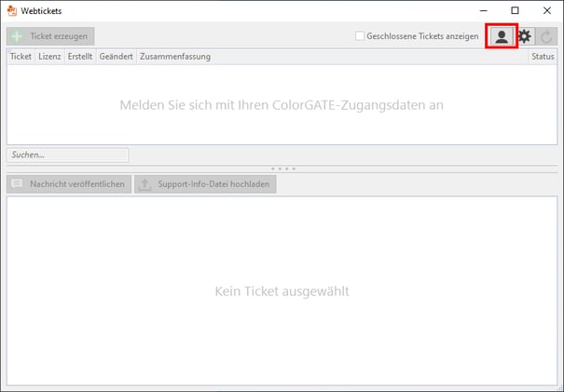
Task: Sort by the Zusammenfassung column header
Action: pos(333,57)
